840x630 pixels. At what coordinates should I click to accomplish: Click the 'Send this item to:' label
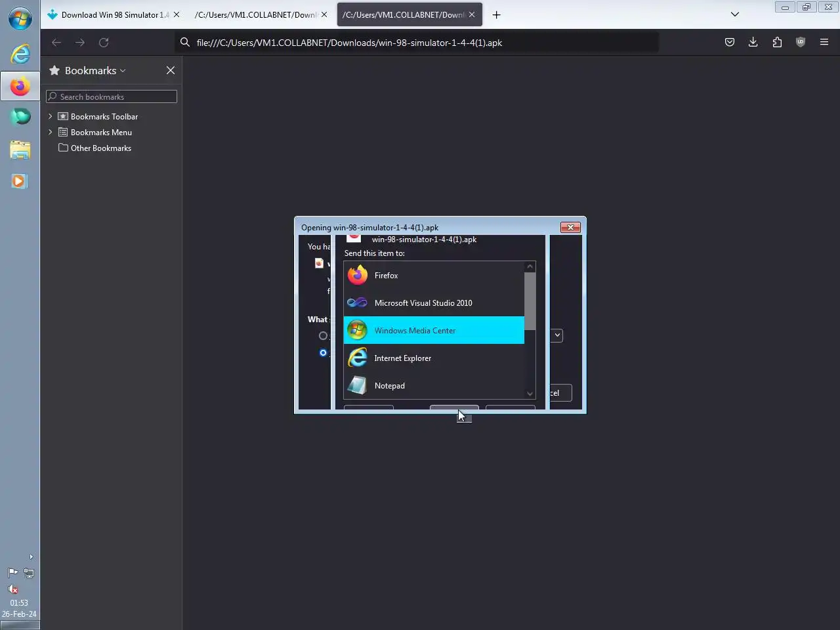pos(375,253)
